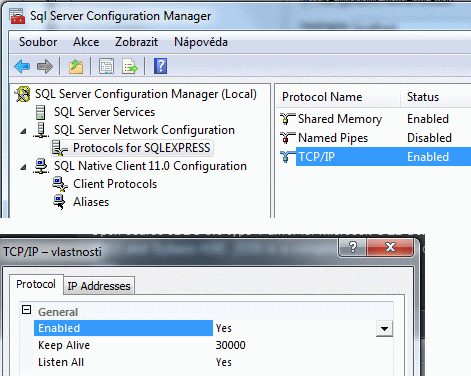This screenshot has height=376, width=471.
Task: Open the Zobrazit menu
Action: coord(136,42)
